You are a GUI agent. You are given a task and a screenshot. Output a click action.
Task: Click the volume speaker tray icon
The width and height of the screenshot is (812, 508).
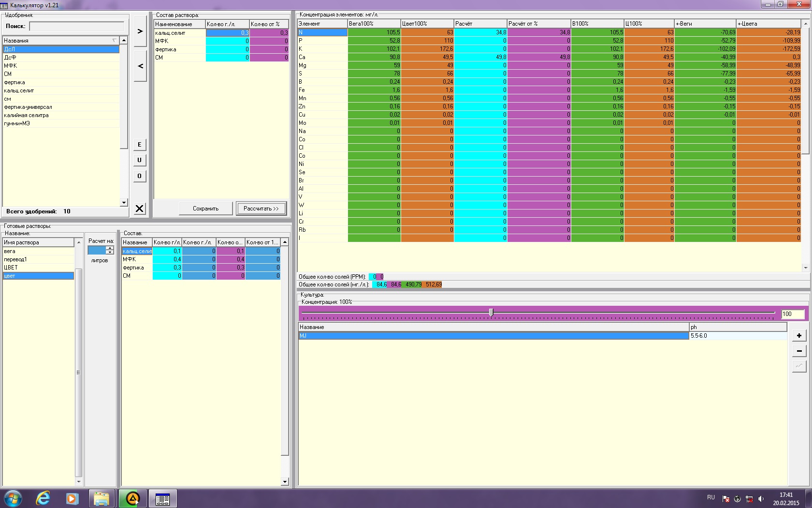pos(761,499)
